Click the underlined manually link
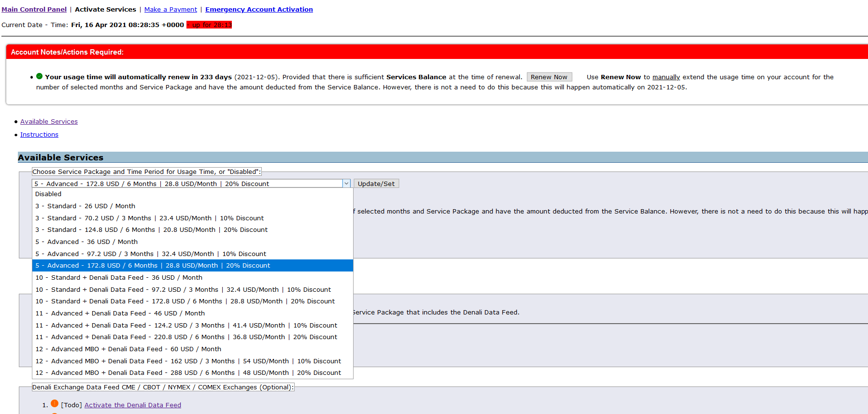Viewport: 868px width, 414px height. [x=666, y=77]
